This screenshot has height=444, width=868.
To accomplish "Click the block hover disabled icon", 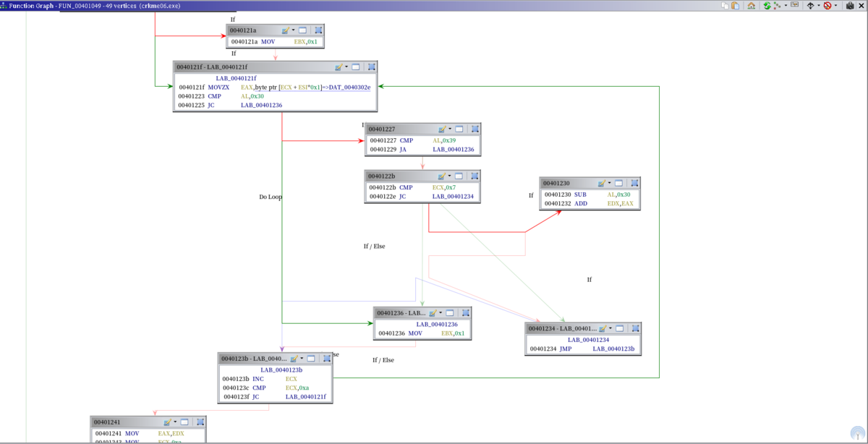I will [x=827, y=5].
